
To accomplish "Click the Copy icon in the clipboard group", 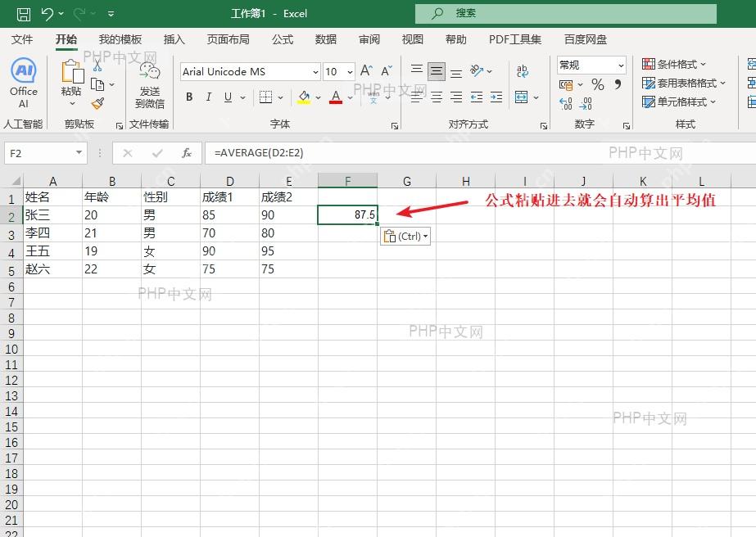I will click(x=97, y=85).
